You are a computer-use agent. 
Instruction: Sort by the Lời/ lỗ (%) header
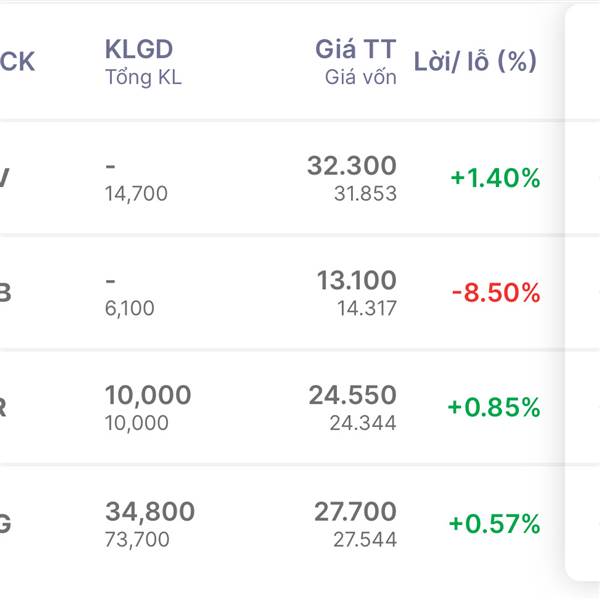click(x=475, y=61)
